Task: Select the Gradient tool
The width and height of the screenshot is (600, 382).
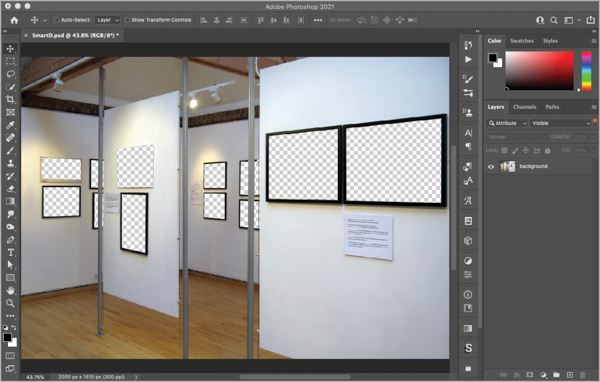Action: click(10, 201)
